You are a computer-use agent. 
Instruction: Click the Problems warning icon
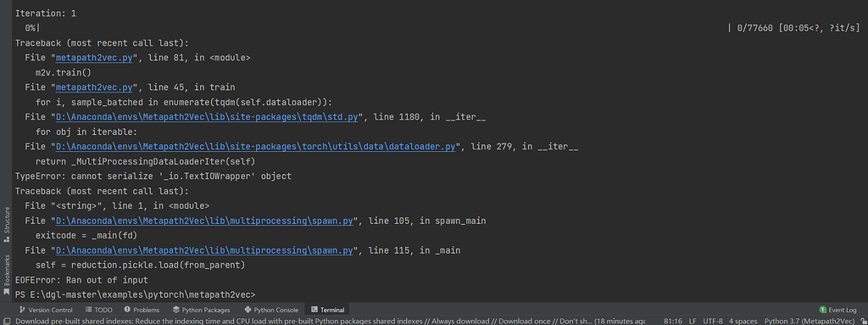point(127,310)
